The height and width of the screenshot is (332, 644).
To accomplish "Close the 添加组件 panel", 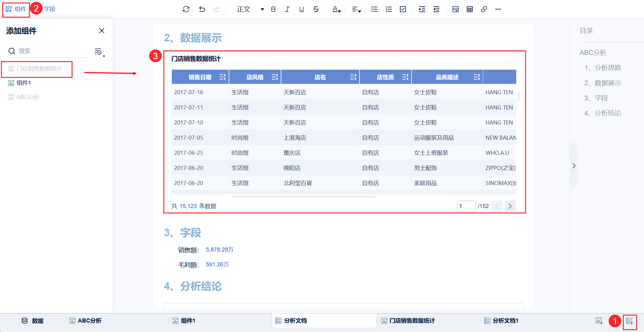I will coord(102,31).
